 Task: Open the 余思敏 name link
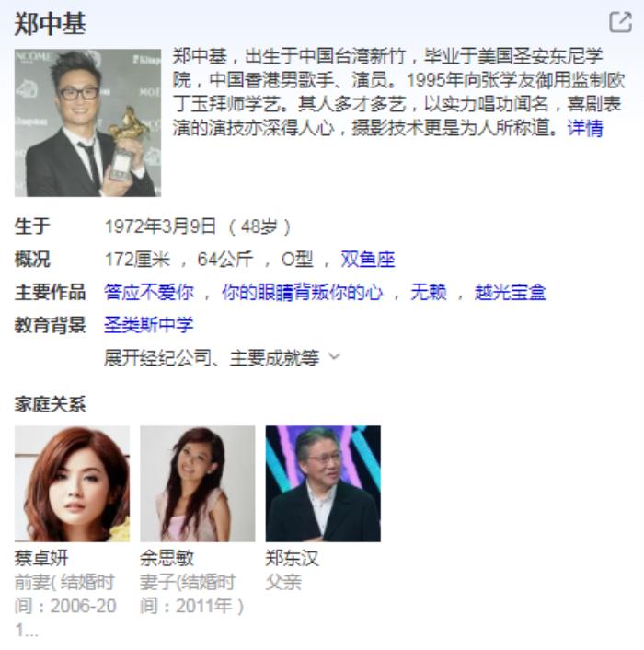(167, 558)
